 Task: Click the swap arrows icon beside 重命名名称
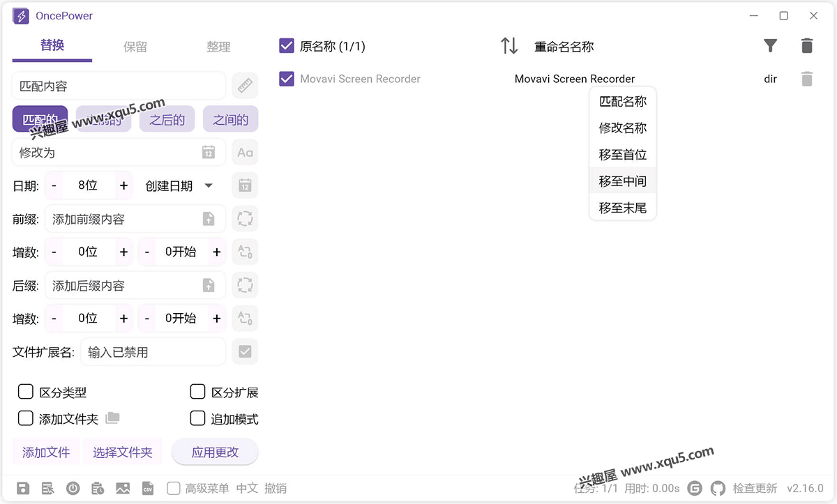point(509,46)
